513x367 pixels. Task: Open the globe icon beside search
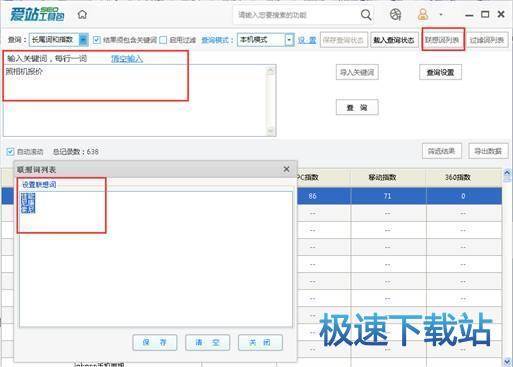point(395,15)
